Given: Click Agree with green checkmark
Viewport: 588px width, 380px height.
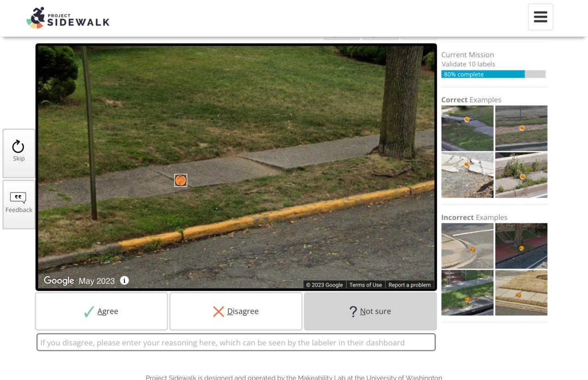Looking at the screenshot, I should [x=102, y=311].
